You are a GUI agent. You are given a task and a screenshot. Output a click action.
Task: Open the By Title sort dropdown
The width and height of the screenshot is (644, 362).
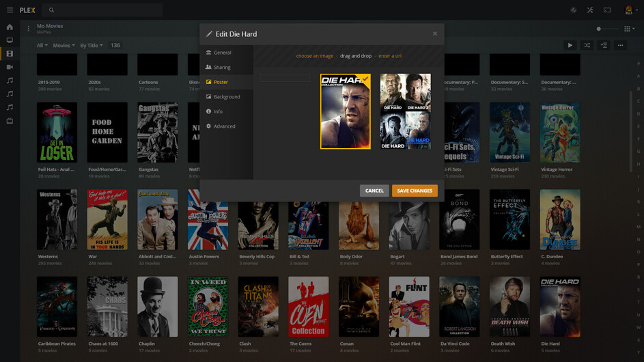coord(92,45)
